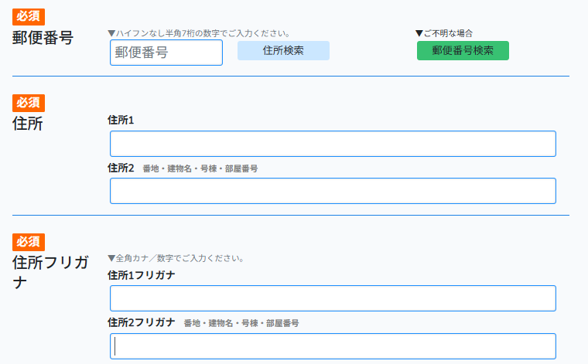Click the 住所1 field label
This screenshot has height=364, width=588.
[x=121, y=120]
